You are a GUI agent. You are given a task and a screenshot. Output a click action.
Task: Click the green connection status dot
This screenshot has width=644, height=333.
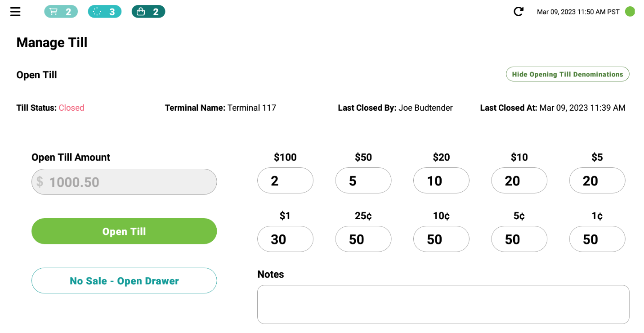pos(630,12)
